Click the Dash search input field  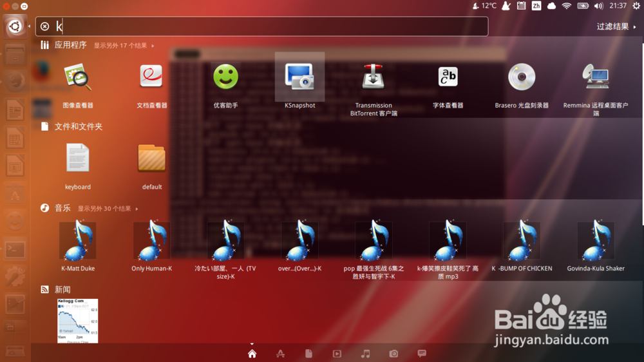point(262,26)
